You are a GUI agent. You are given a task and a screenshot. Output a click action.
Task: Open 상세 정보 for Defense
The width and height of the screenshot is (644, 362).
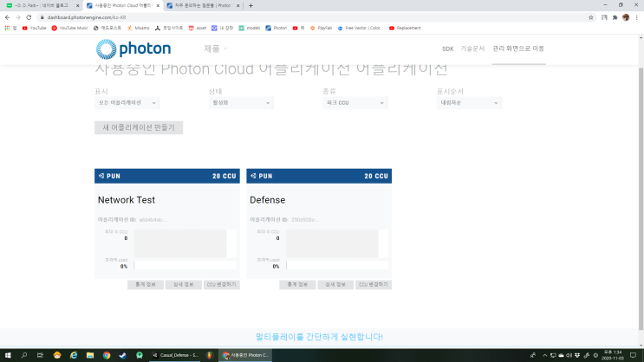(335, 284)
